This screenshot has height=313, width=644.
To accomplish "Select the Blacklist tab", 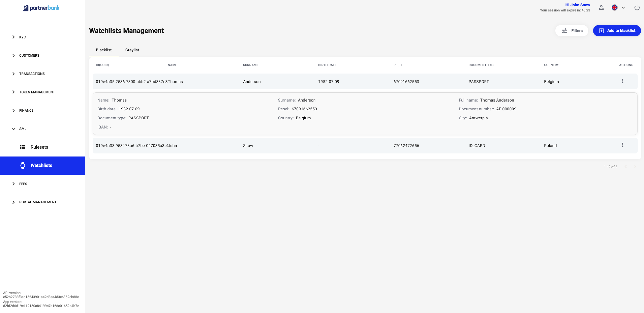I will pos(104,50).
